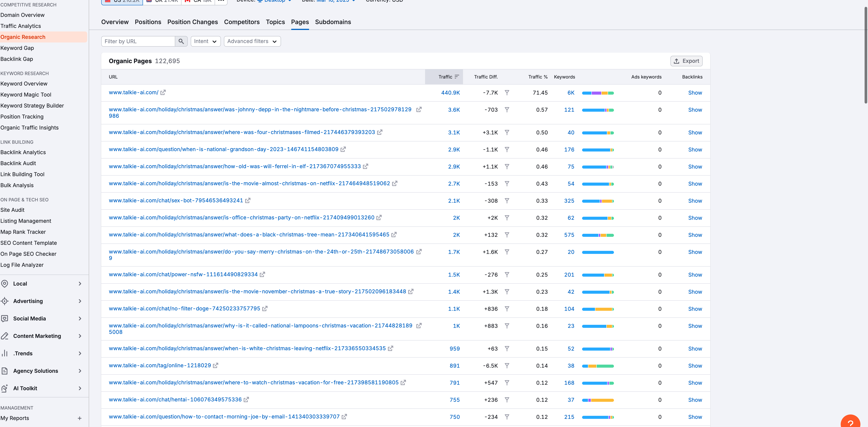Switch to the Position Changes tab
Image resolution: width=868 pixels, height=427 pixels.
pos(192,22)
